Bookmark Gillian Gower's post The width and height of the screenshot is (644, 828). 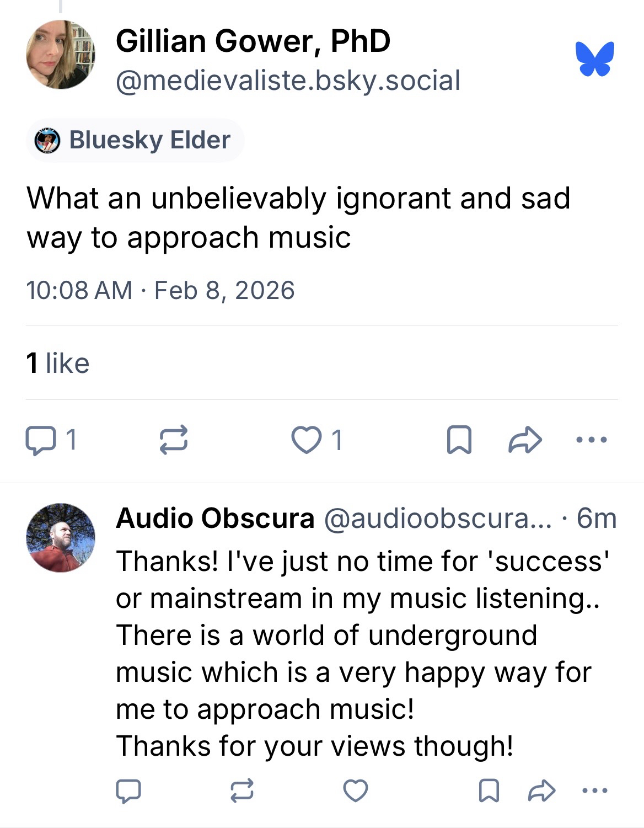coord(459,441)
